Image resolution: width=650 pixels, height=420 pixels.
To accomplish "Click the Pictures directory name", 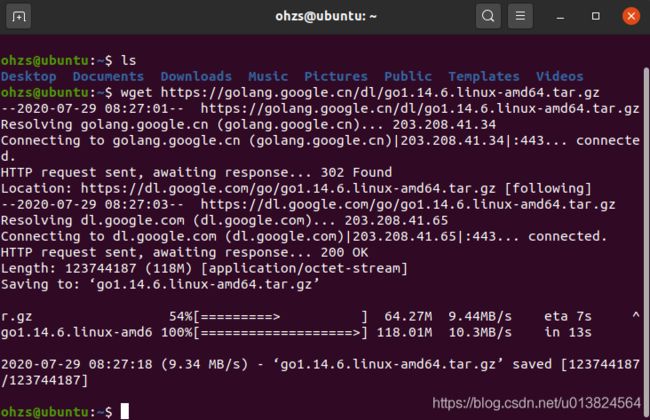I will (x=336, y=76).
